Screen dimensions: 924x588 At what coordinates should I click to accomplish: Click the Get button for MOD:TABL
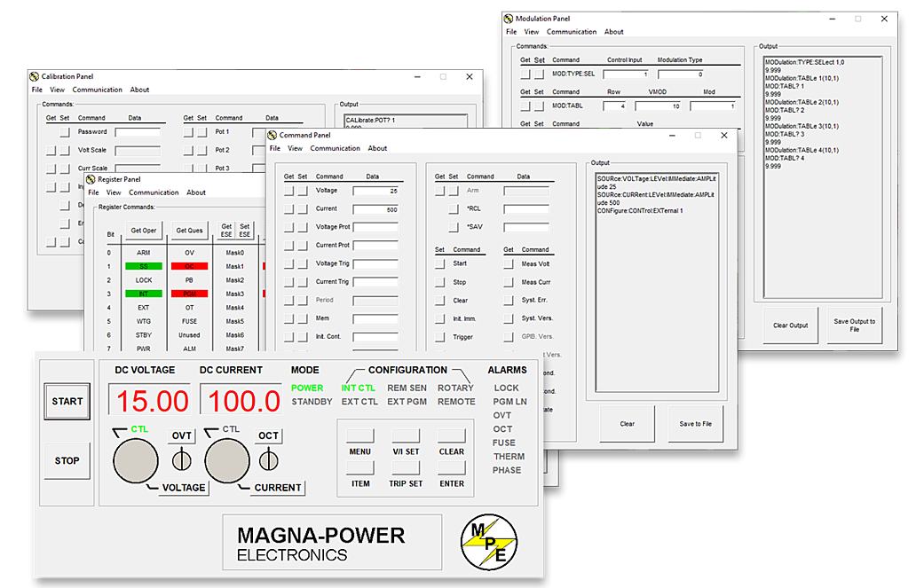point(525,106)
